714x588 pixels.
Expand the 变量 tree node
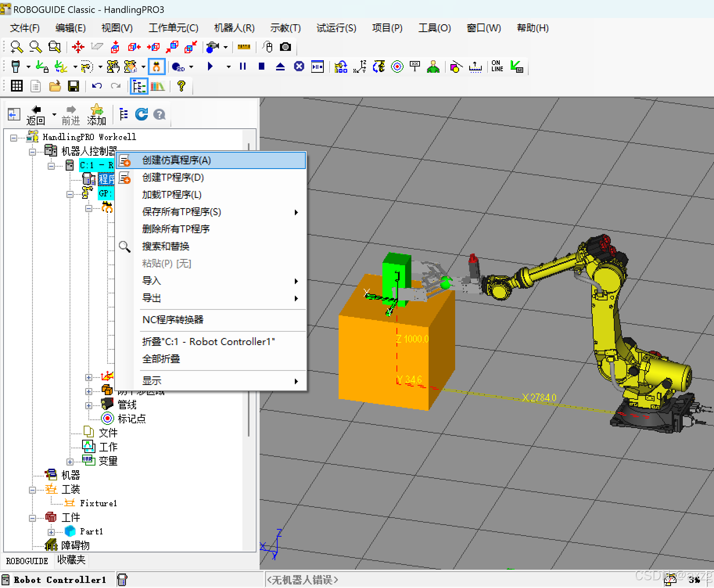(x=70, y=462)
